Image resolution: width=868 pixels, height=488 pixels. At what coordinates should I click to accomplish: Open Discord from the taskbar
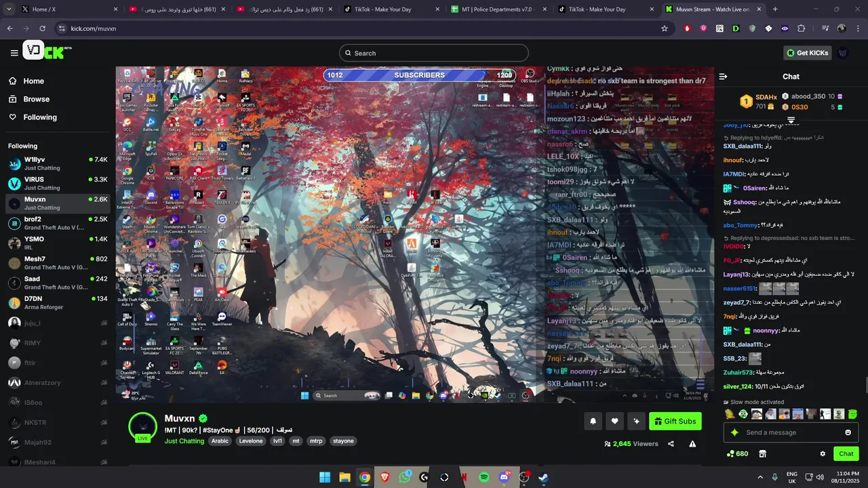point(504,477)
